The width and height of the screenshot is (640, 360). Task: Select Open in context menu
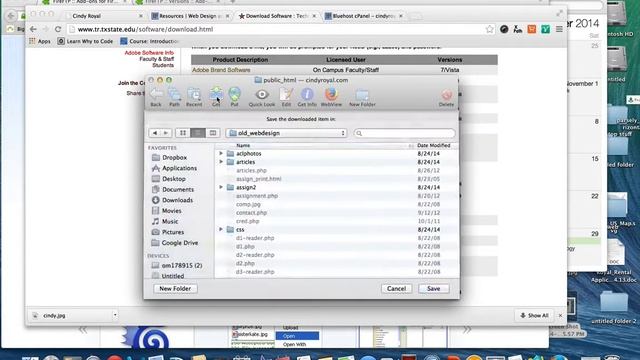pos(297,336)
